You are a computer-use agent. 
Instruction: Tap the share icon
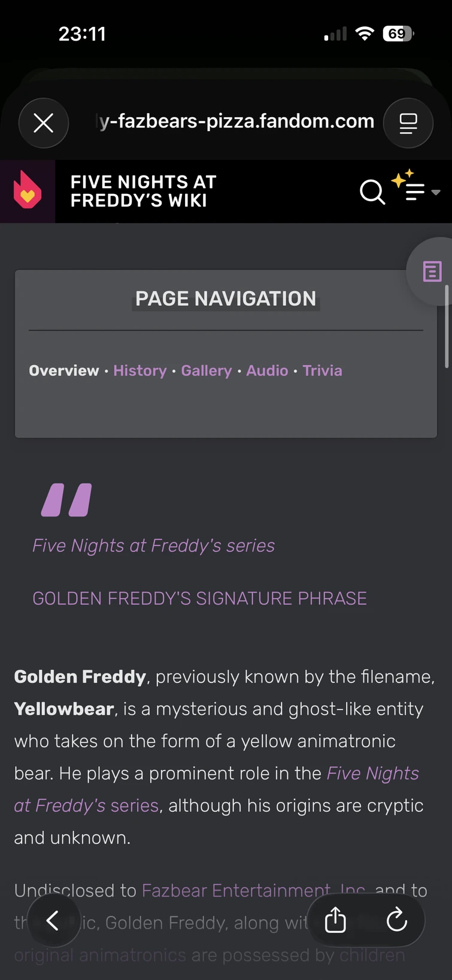(x=335, y=920)
